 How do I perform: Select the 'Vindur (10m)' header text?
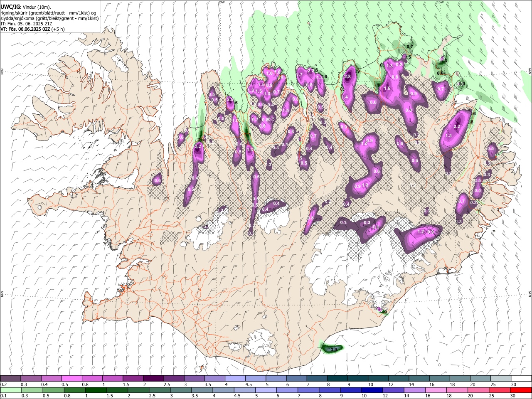37,7
